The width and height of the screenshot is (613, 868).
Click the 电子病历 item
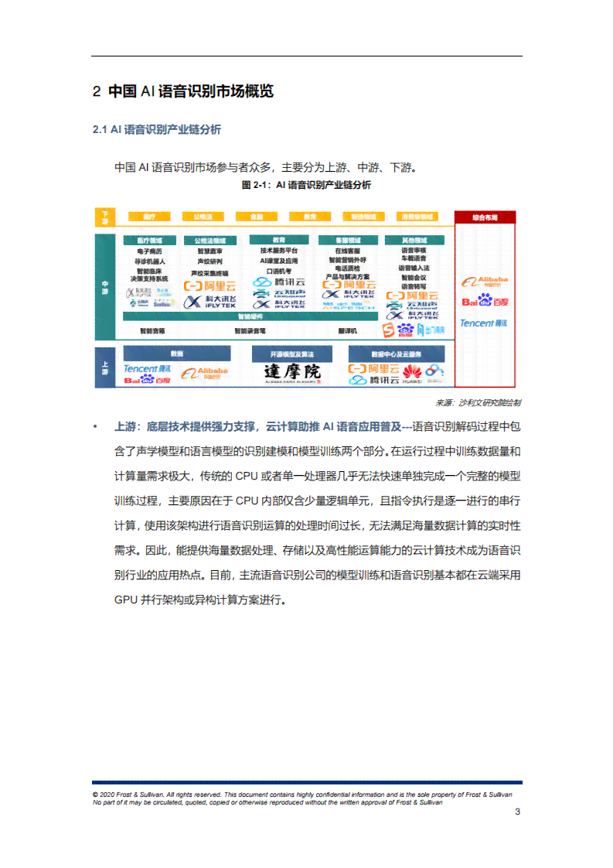[149, 251]
